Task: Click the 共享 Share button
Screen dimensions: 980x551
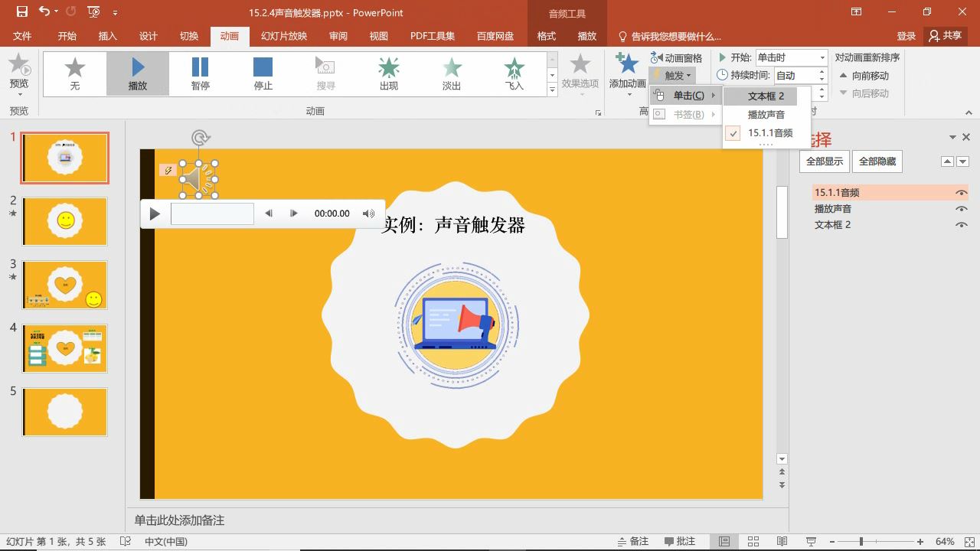Action: tap(945, 36)
